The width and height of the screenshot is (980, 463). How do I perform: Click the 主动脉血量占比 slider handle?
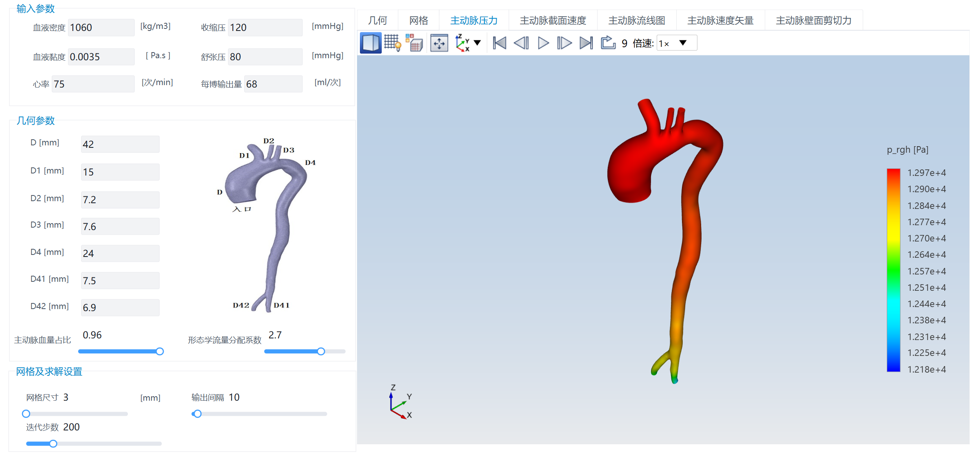[160, 351]
